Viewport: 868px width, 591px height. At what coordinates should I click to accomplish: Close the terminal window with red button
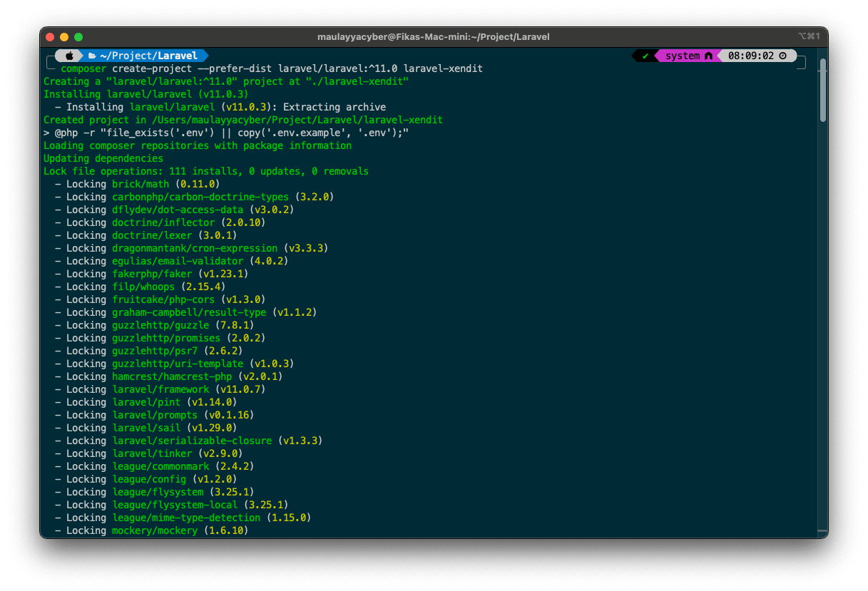click(x=50, y=36)
